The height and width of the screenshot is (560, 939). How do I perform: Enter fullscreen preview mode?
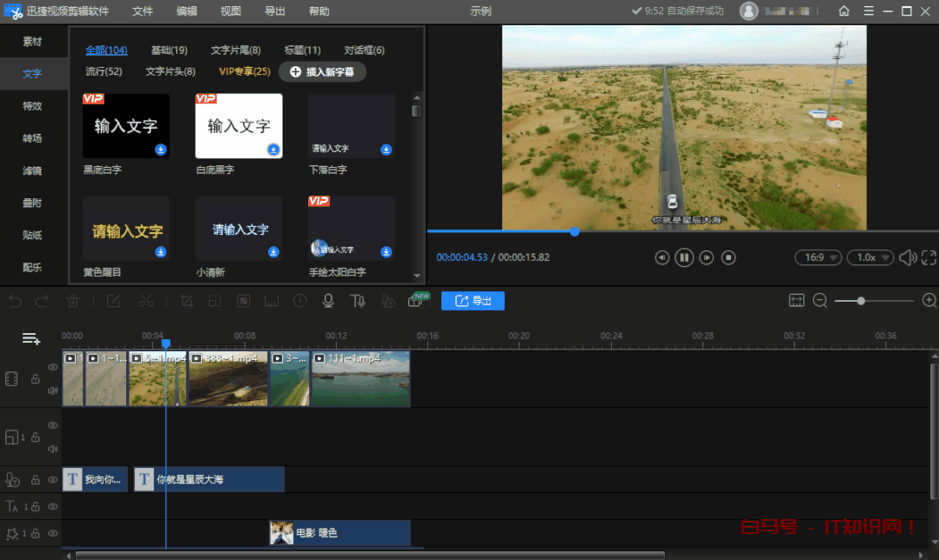coord(929,257)
